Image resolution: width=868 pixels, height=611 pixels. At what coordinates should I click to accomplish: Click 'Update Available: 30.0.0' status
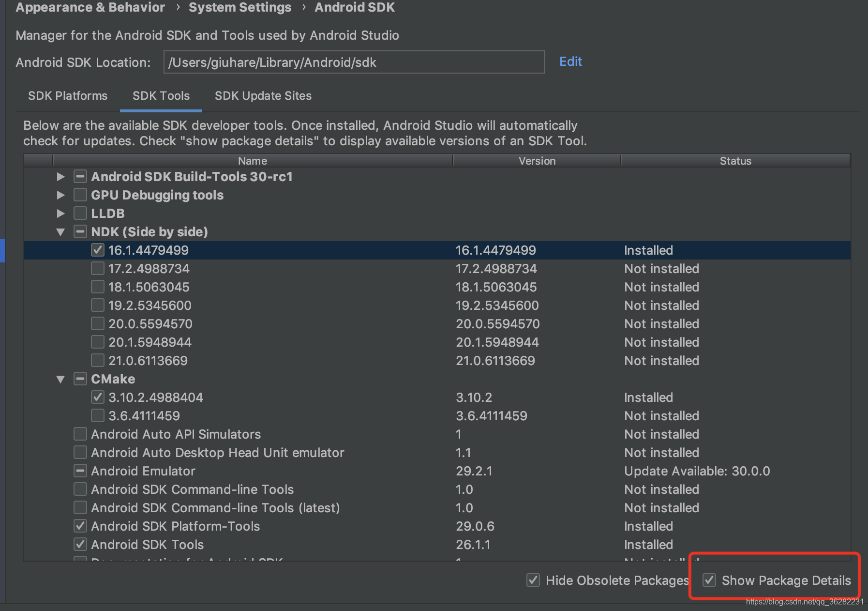pos(697,471)
